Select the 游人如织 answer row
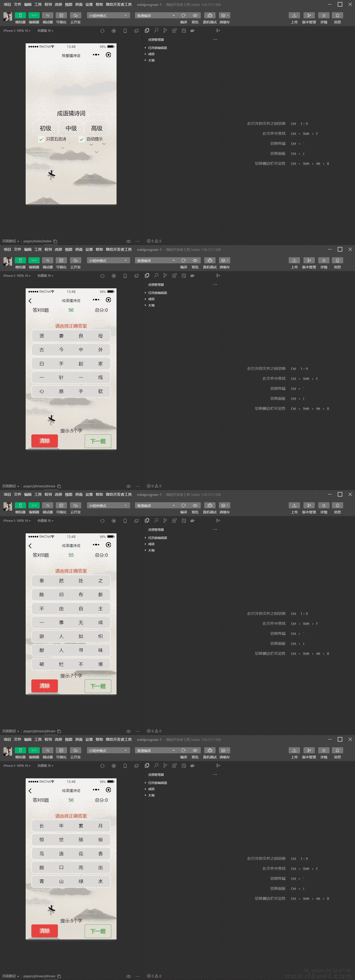 [71, 637]
